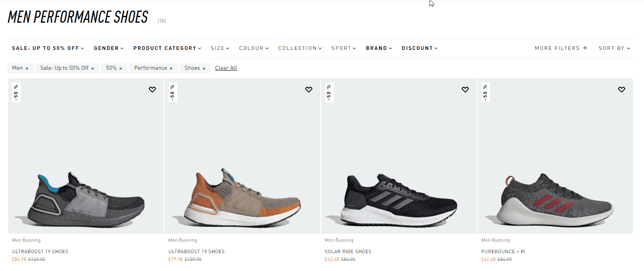Viewport: 644px width, 271px height.
Task: Open the Colour filter dropdown
Action: [x=254, y=48]
